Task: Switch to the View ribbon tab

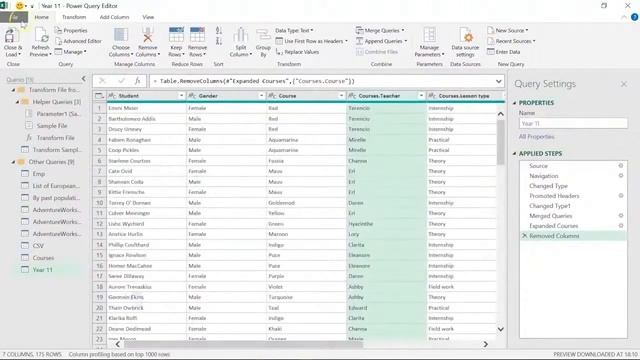Action: point(148,17)
